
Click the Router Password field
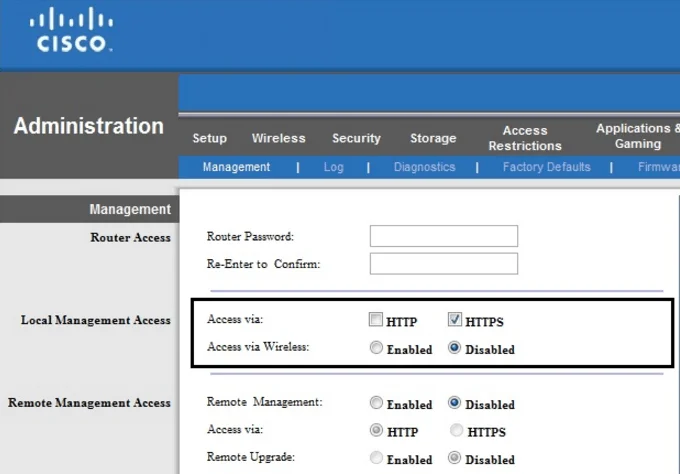pos(443,236)
